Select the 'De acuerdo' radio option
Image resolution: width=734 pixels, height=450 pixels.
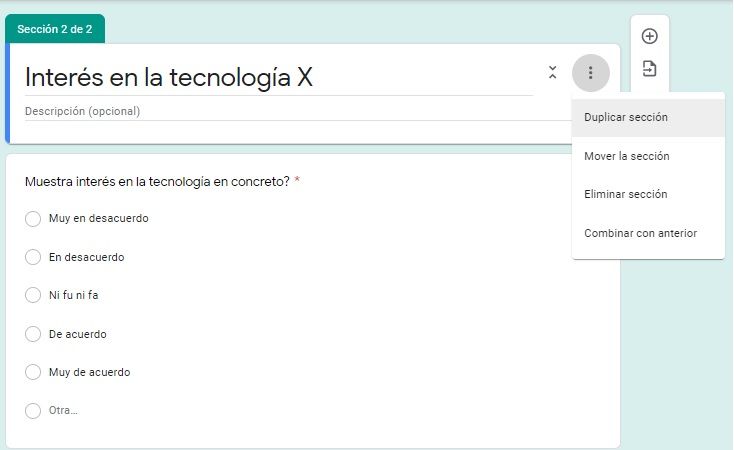point(33,334)
